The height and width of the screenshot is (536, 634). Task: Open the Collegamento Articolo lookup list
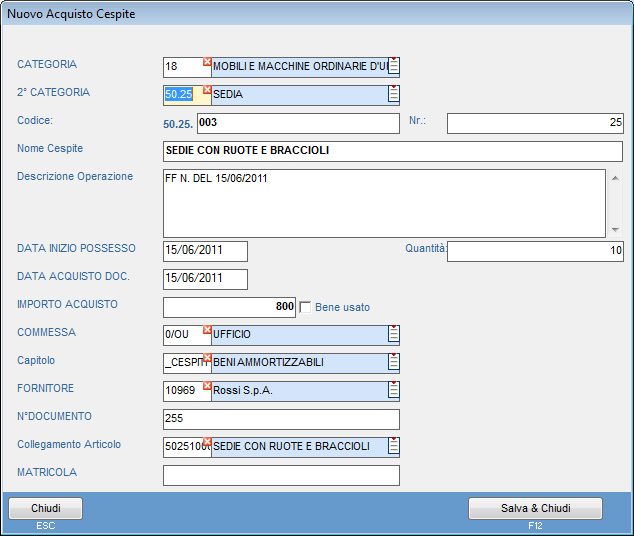click(394, 446)
